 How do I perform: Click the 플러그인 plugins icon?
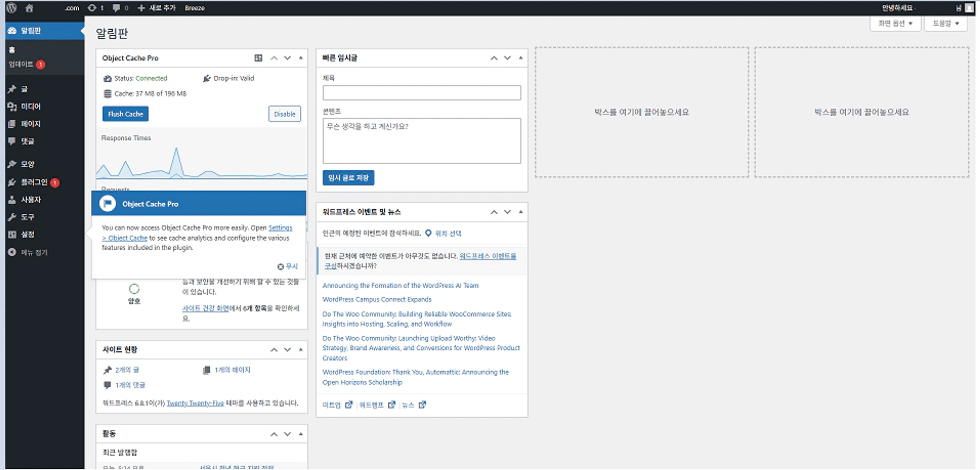point(12,182)
